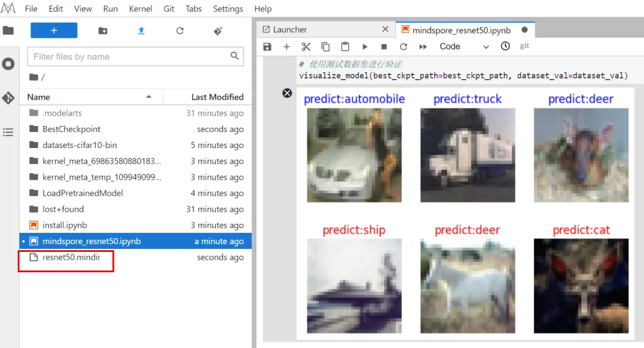This screenshot has height=348, width=644.
Task: Upload files using the upload arrow icon
Action: click(x=141, y=30)
